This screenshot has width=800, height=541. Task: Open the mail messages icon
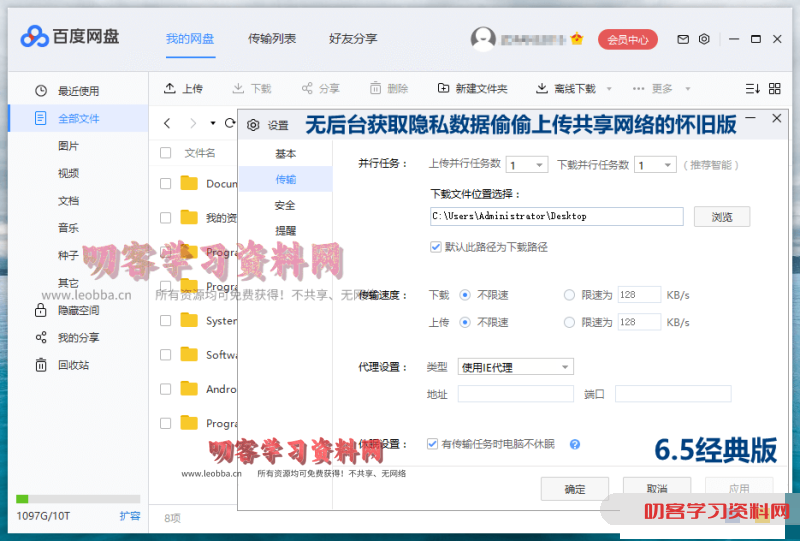point(683,39)
